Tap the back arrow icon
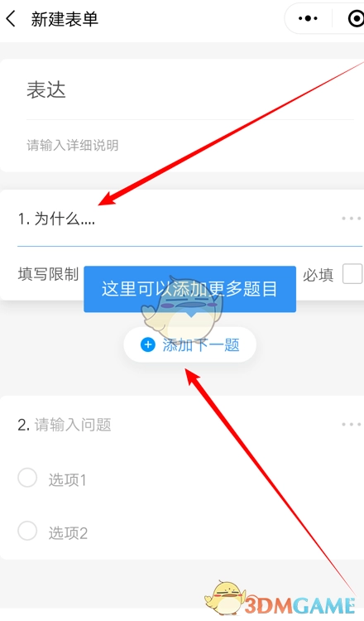The height and width of the screenshot is (621, 364). coord(11,18)
